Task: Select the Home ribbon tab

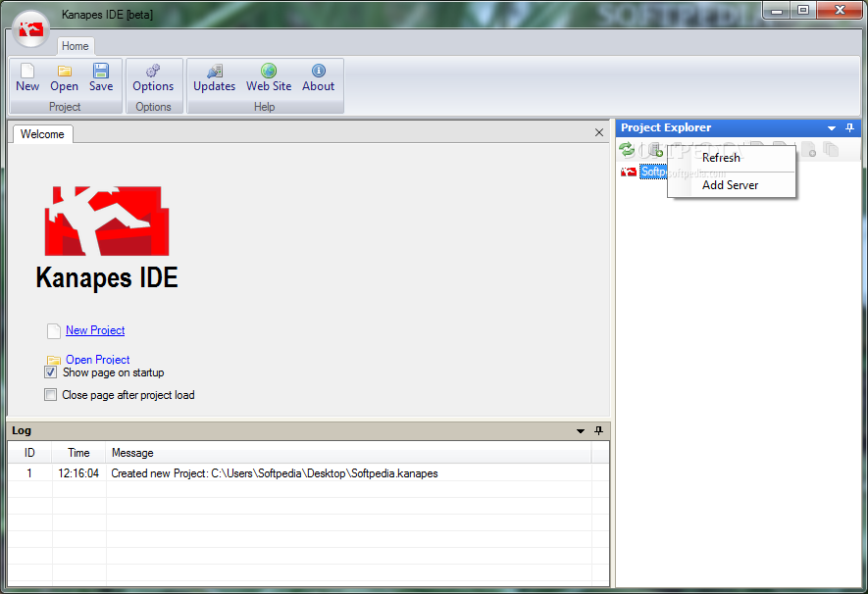Action: 76,46
